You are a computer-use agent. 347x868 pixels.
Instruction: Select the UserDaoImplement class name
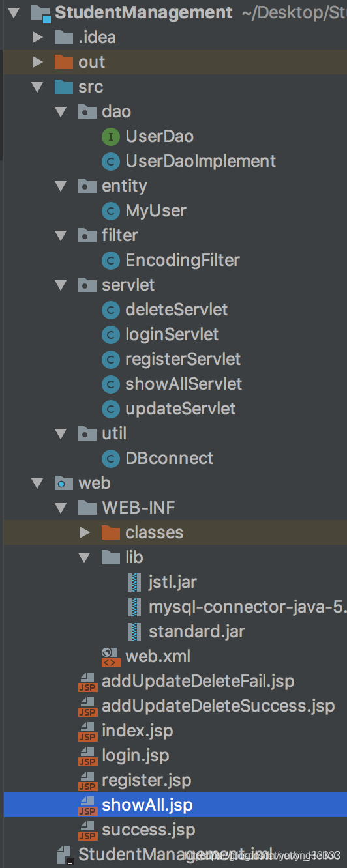tap(201, 161)
